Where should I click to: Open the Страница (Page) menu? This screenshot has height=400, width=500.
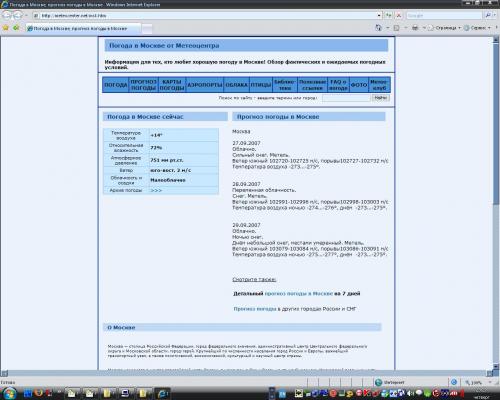click(x=445, y=28)
